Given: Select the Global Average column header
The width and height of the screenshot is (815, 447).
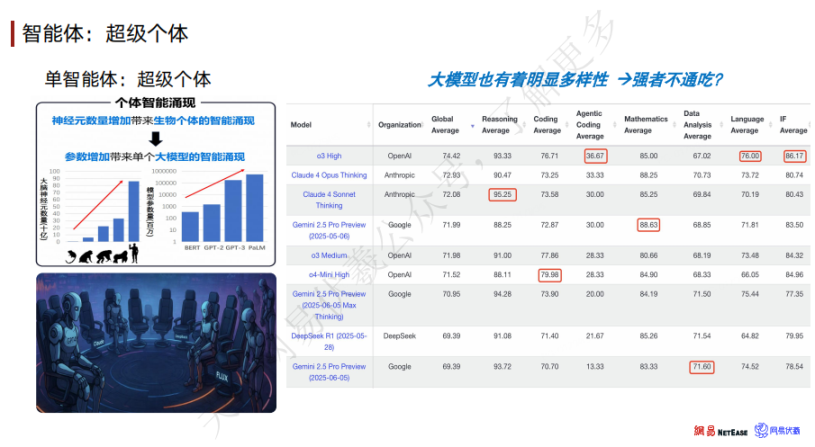Looking at the screenshot, I should tap(445, 125).
